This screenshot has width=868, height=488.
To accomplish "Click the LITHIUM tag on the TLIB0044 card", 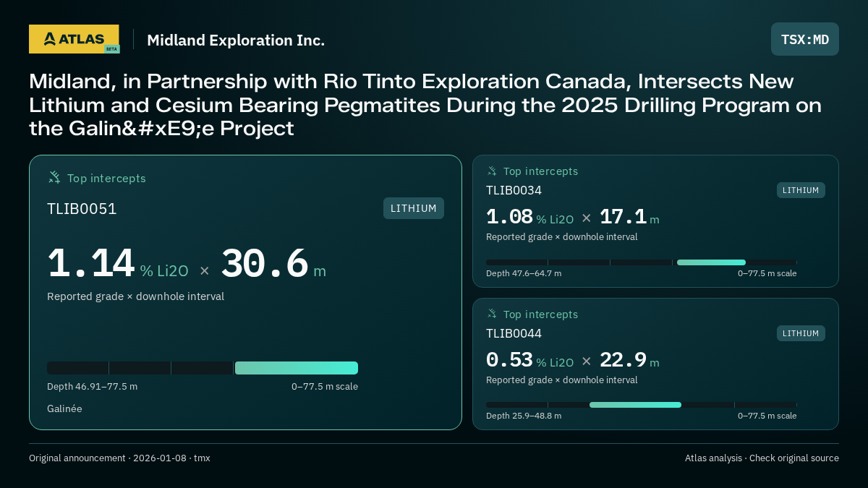I will [x=801, y=333].
